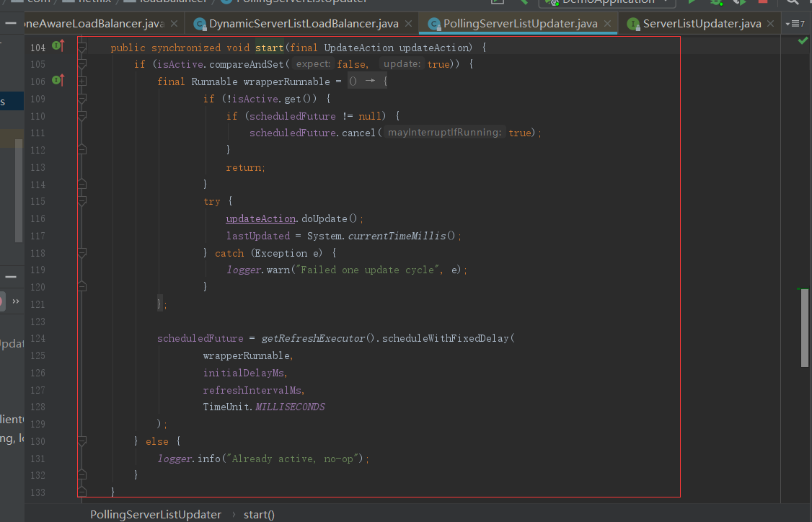Click the 'update:' parameter hint on line 105

pyautogui.click(x=402, y=63)
